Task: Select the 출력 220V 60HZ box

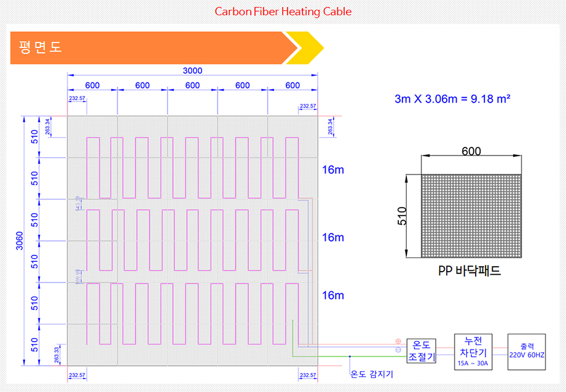Action: click(x=527, y=352)
